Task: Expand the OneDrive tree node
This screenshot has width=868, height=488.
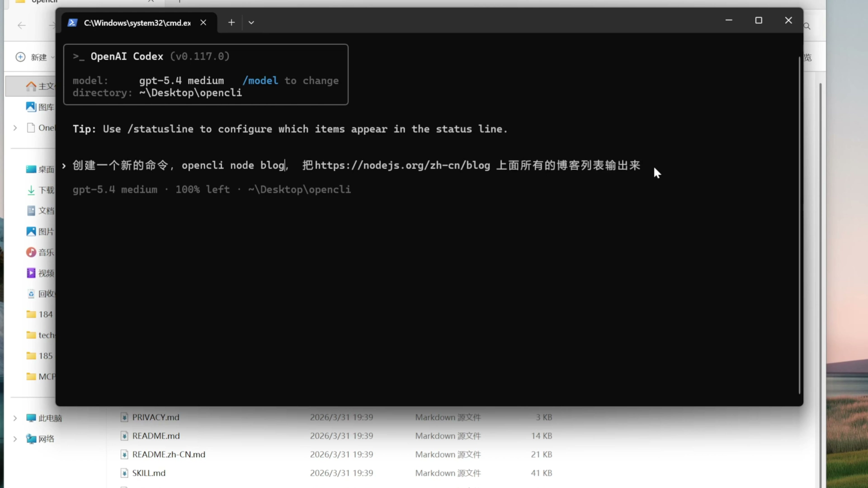Action: [15, 128]
